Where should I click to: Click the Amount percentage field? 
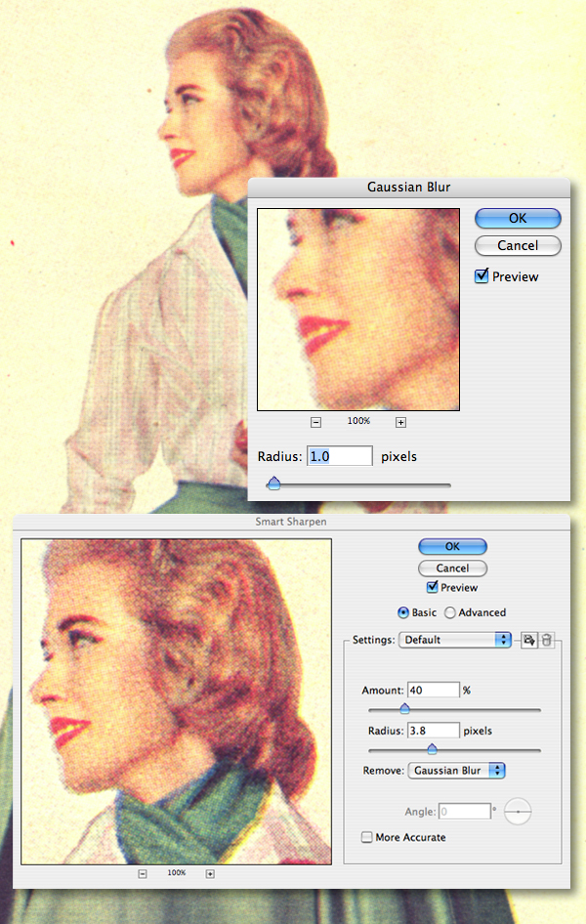[x=433, y=690]
